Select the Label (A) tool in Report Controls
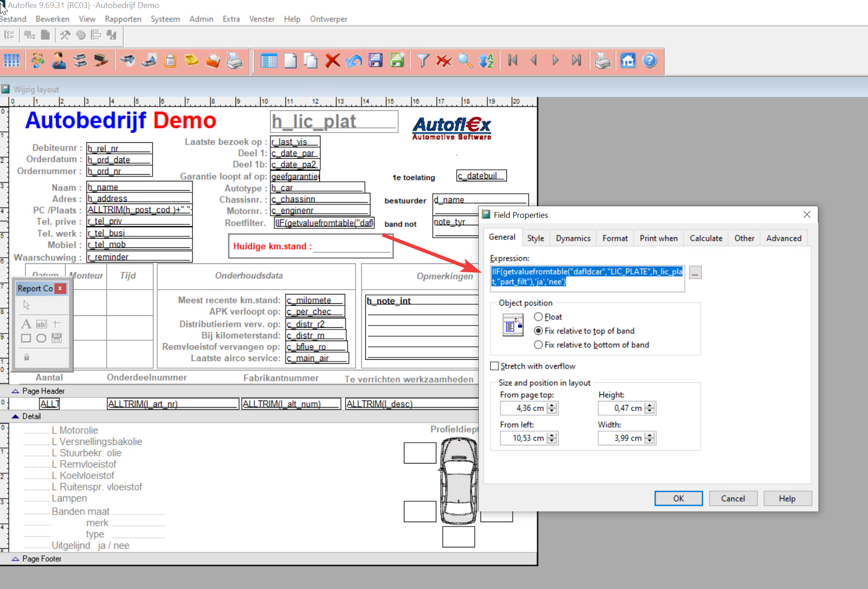This screenshot has height=589, width=868. click(26, 324)
